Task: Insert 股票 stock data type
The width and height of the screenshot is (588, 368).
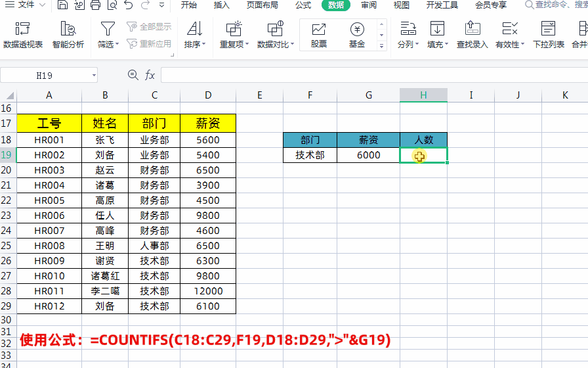Action: [319, 35]
